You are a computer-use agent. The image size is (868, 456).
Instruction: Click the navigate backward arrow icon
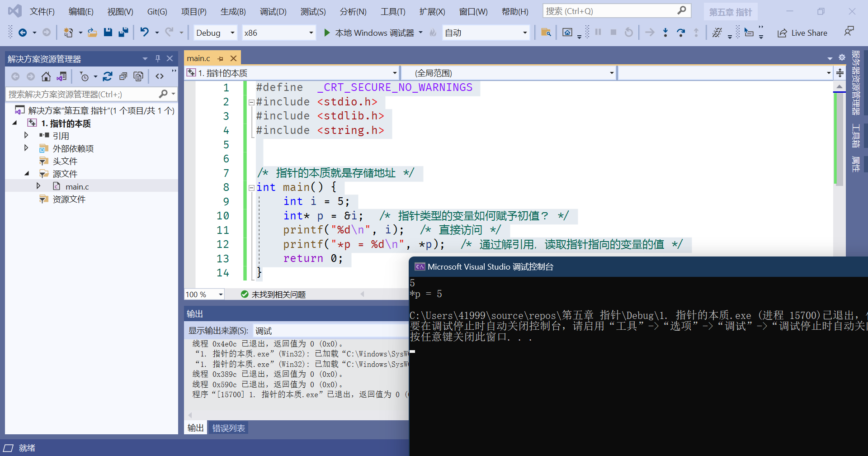(22, 33)
